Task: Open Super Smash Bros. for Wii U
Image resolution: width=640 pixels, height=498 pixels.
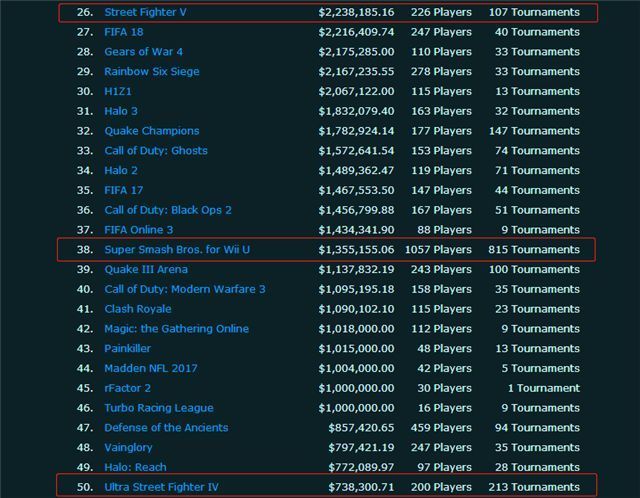Action: 177,250
